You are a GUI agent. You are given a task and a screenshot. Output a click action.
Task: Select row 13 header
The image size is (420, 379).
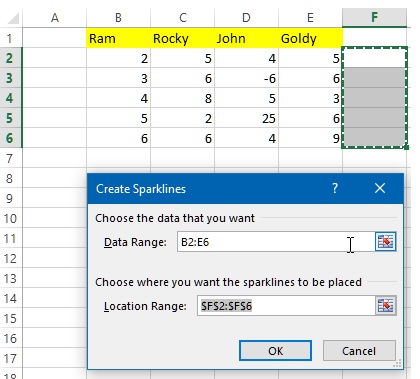click(x=10, y=278)
